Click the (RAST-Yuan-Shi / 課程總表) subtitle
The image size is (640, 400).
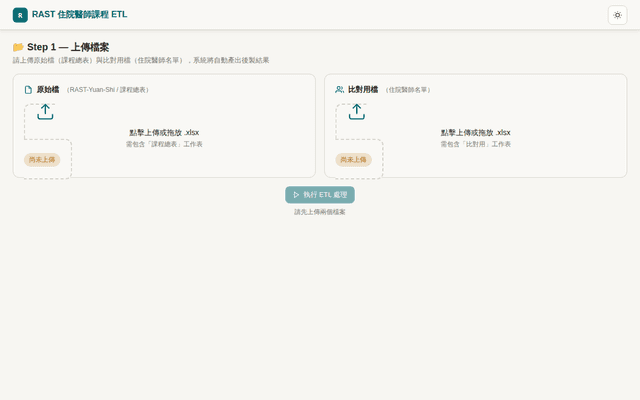(x=107, y=90)
